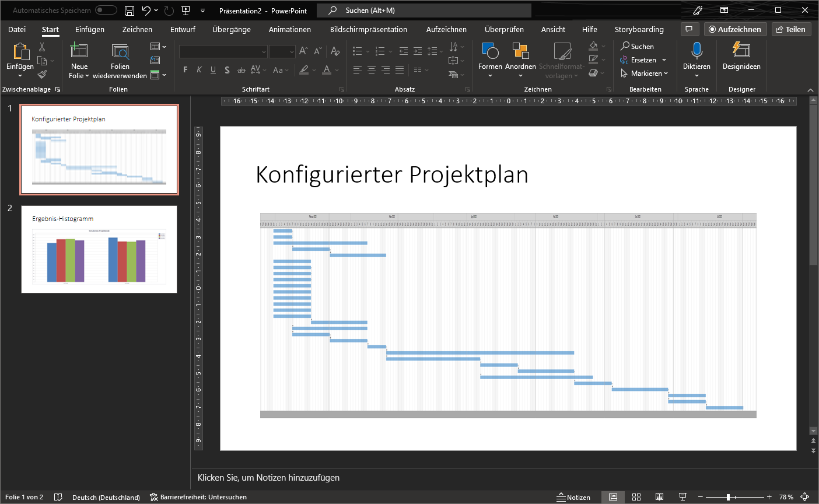The width and height of the screenshot is (819, 504).
Task: Open Foliensortierung view in the status bar
Action: (x=636, y=497)
